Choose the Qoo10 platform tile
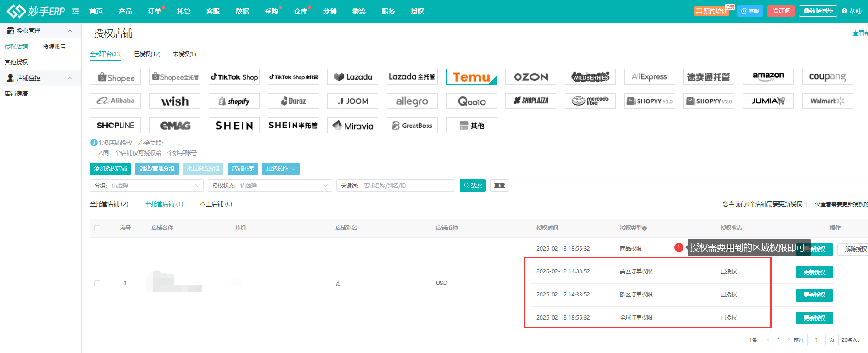This screenshot has width=868, height=353. (472, 101)
